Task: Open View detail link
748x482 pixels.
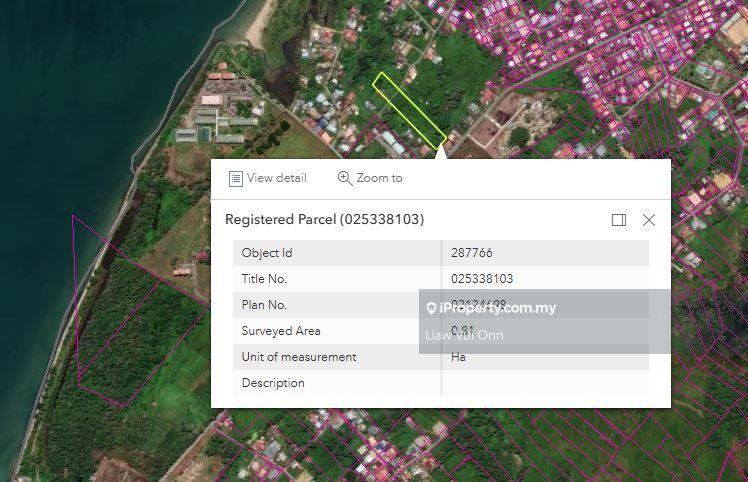Action: pyautogui.click(x=277, y=178)
